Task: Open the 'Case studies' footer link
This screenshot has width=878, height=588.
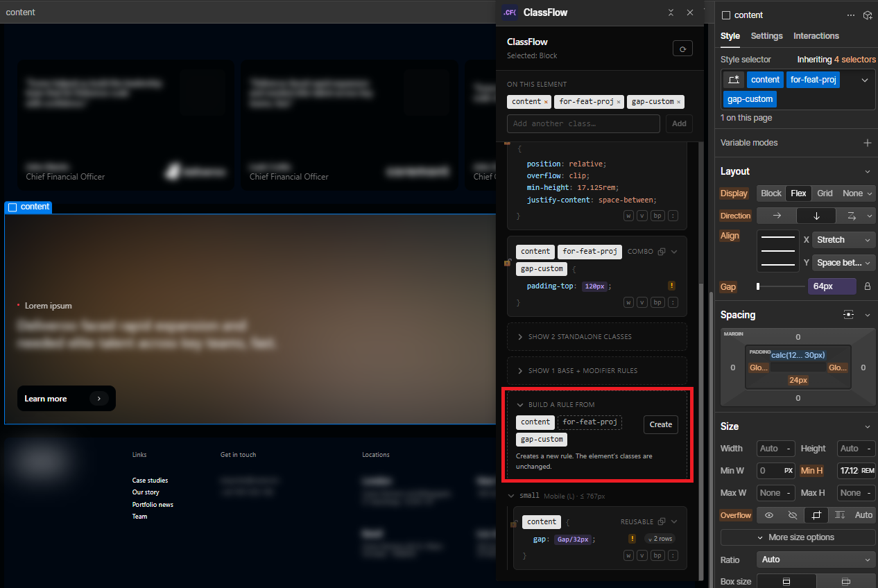Action: point(150,481)
